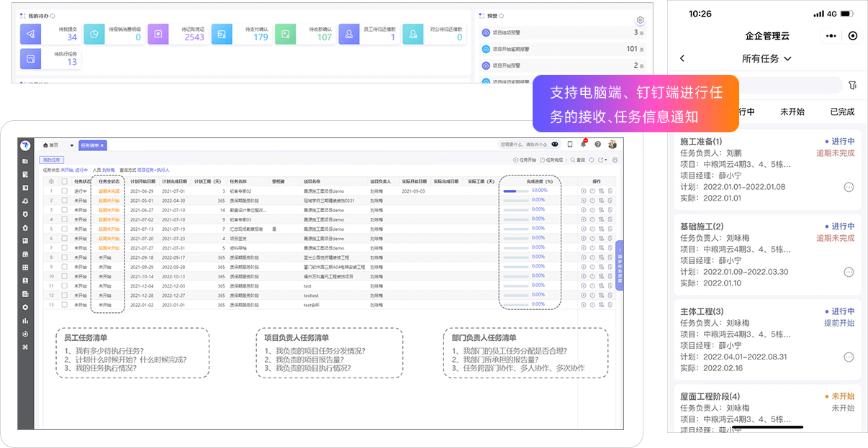Expand the side 异步任务进度 panel handle
Image resolution: width=868 pixels, height=448 pixels.
[x=620, y=265]
